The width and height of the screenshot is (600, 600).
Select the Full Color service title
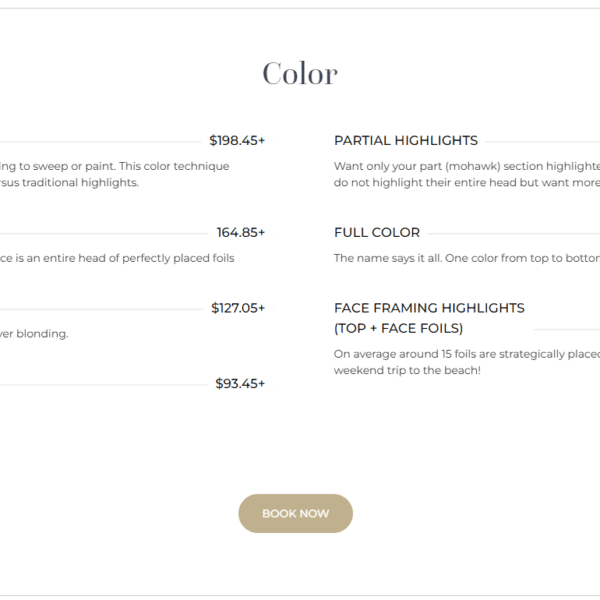377,233
